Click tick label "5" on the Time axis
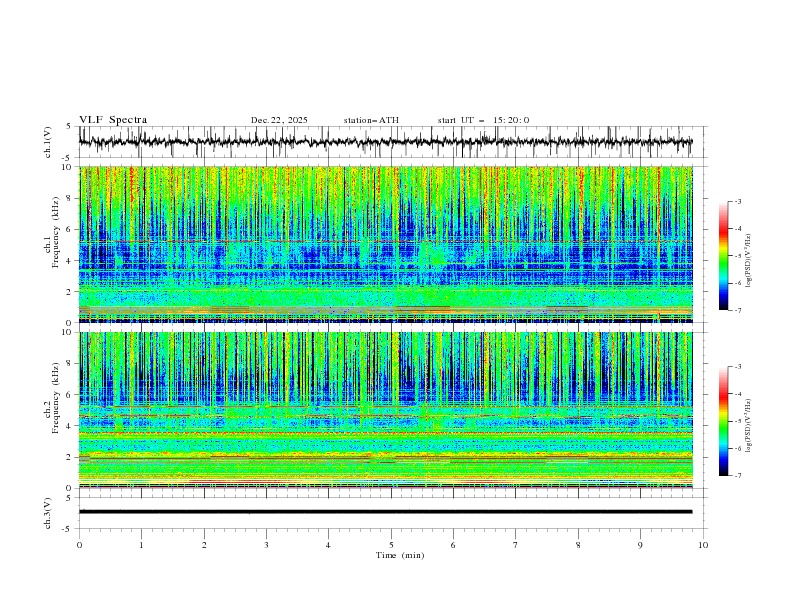This screenshot has height=612, width=792. [x=391, y=545]
